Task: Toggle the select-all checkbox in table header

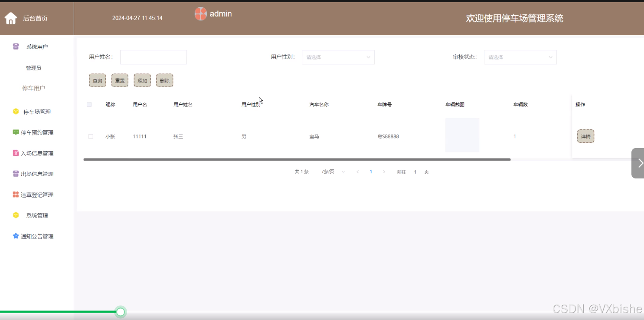Action: pyautogui.click(x=90, y=104)
